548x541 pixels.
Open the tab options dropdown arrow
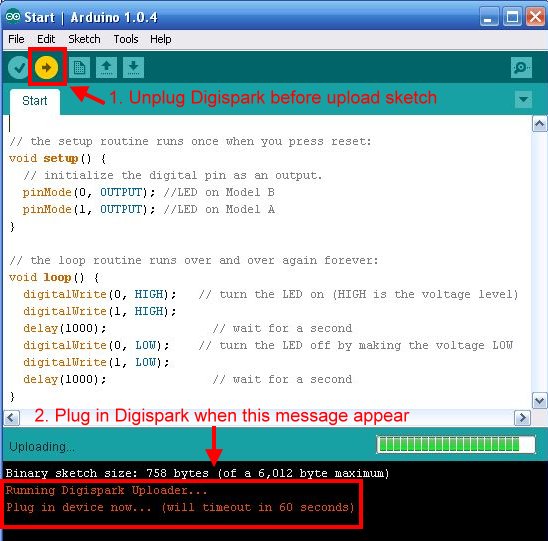(523, 99)
